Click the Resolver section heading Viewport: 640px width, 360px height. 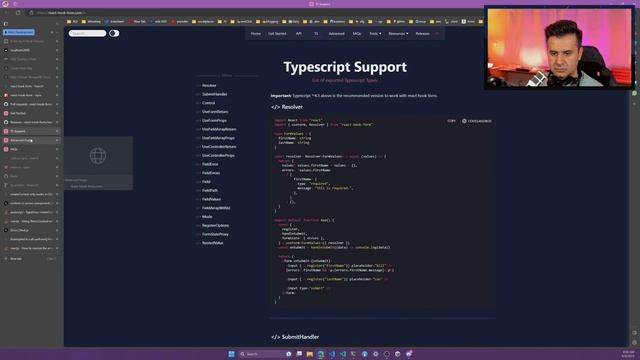(287, 107)
